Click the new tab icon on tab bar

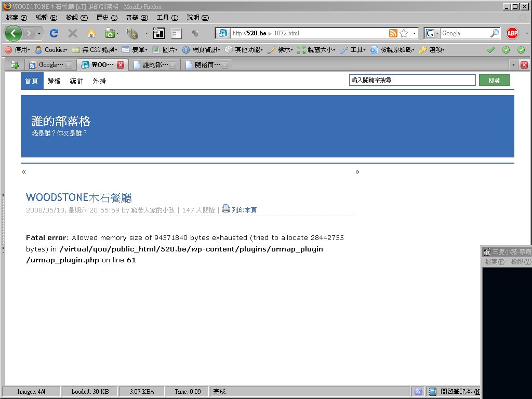15,65
